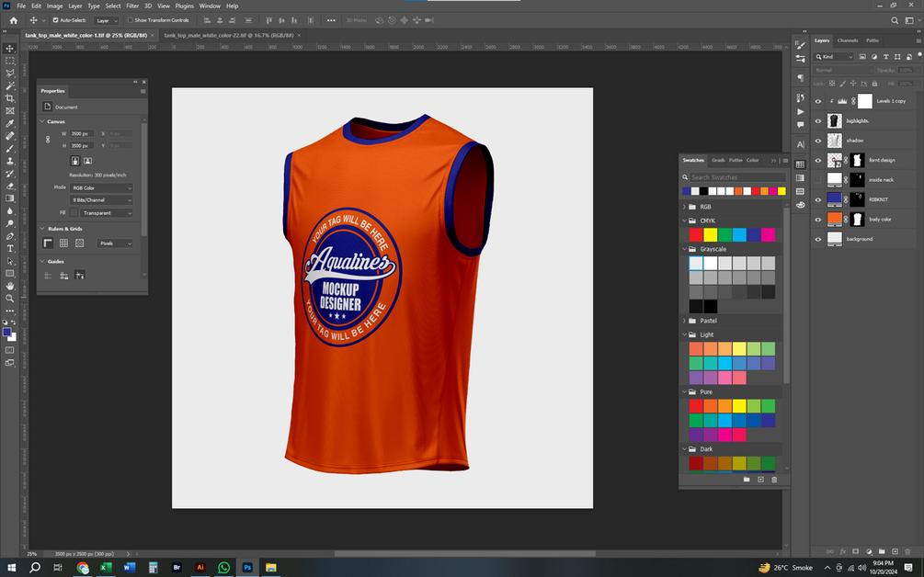Select the Eraser tool
924x577 pixels.
(10, 186)
